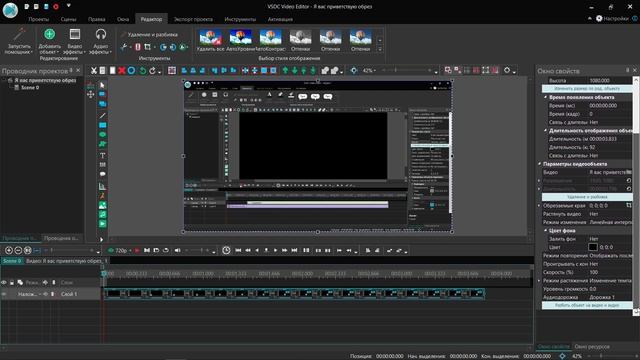
Task: Select the Ellipse shape tool in left toolbar
Action: click(102, 134)
